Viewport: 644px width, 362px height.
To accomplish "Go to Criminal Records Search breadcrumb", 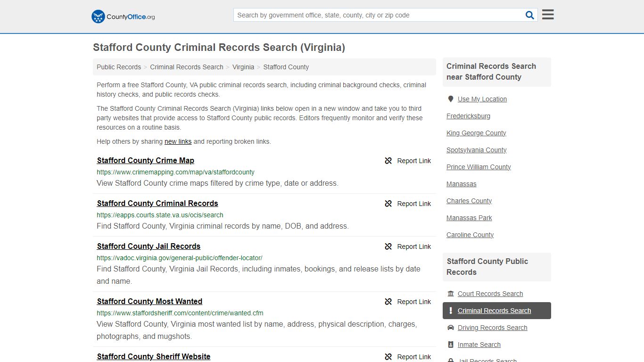I will (187, 67).
